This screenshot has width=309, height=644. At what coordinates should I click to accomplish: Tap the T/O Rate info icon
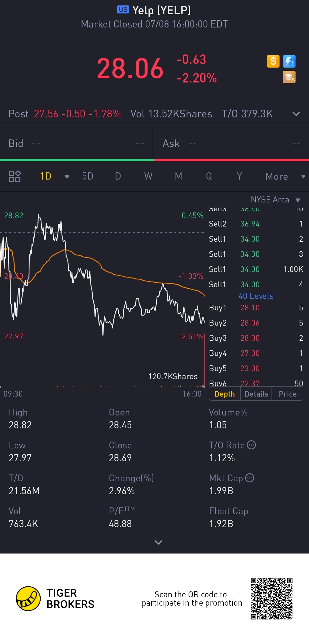pos(251,445)
